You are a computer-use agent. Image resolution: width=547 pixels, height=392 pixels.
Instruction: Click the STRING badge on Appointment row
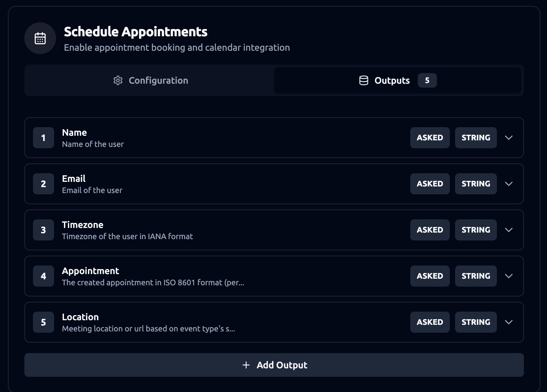click(475, 276)
